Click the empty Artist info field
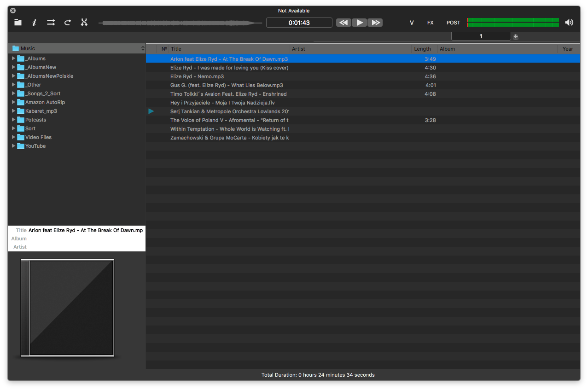Screen dimensions: 588x390 tap(86, 247)
